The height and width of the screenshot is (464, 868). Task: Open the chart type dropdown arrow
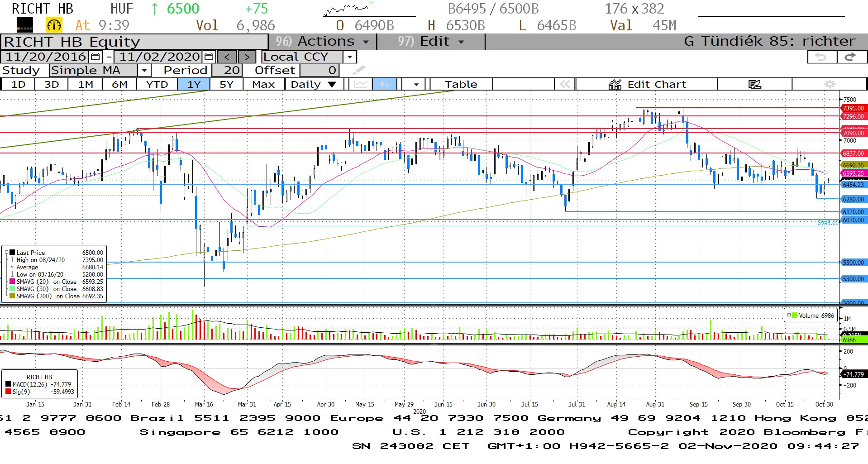coord(415,84)
